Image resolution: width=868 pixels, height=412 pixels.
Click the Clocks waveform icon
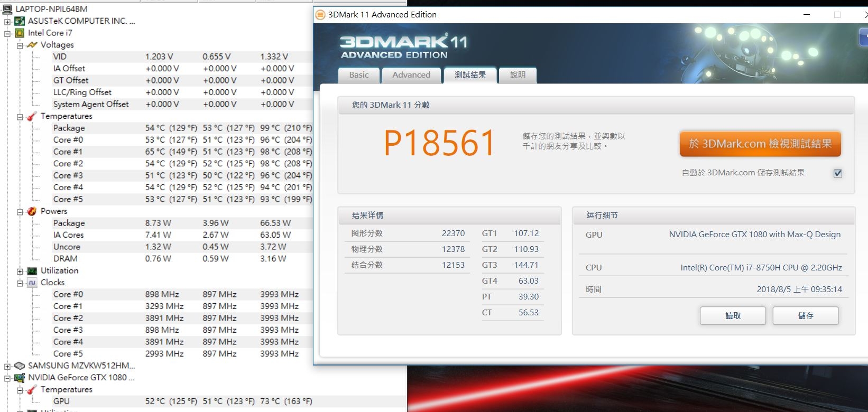pyautogui.click(x=32, y=283)
